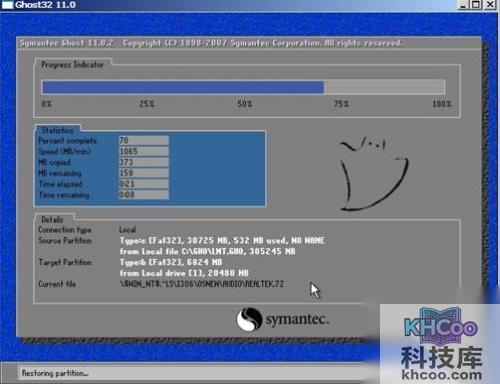500x384 pixels.
Task: Click the 'symantec.' wordmark text
Action: (297, 320)
